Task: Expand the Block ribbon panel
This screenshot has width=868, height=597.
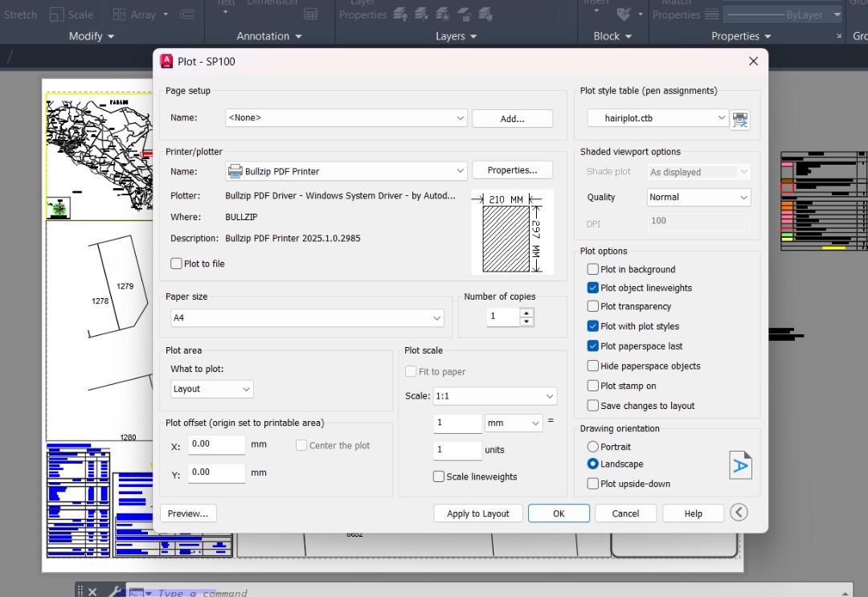Action: click(612, 36)
